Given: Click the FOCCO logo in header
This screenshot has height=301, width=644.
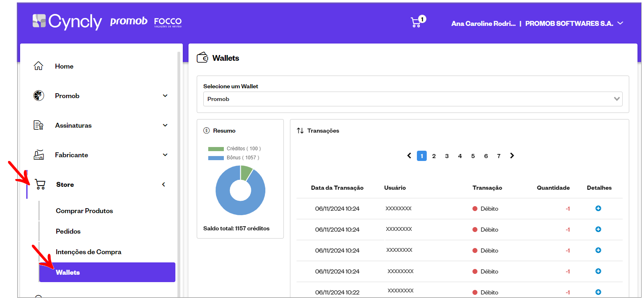Looking at the screenshot, I should coord(168,22).
